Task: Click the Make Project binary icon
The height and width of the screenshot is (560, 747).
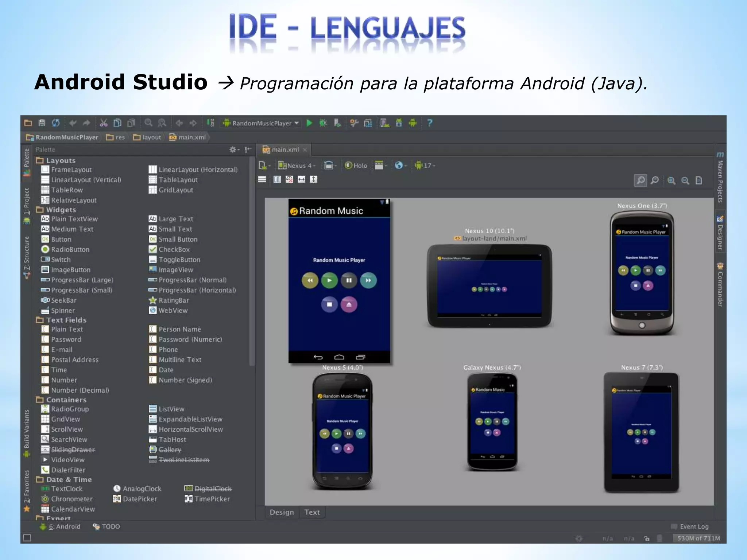Action: 211,123
